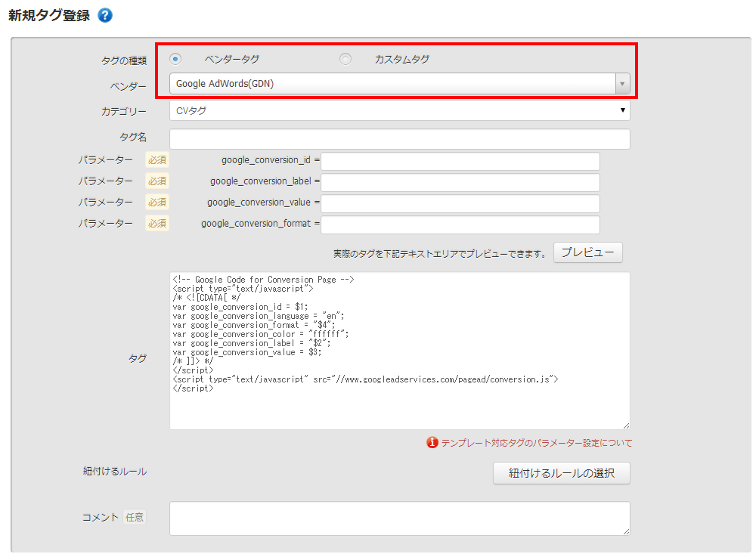The height and width of the screenshot is (557, 756).
Task: Click inside the tag code textarea
Action: point(400,351)
